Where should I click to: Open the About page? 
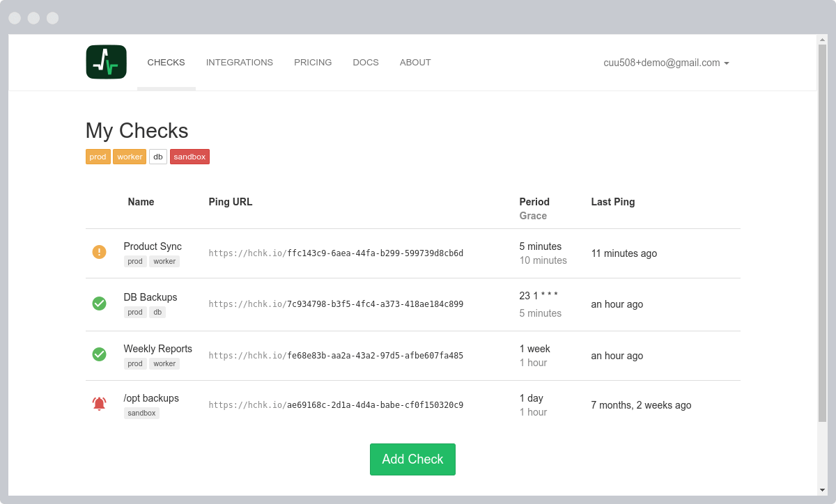(x=415, y=63)
